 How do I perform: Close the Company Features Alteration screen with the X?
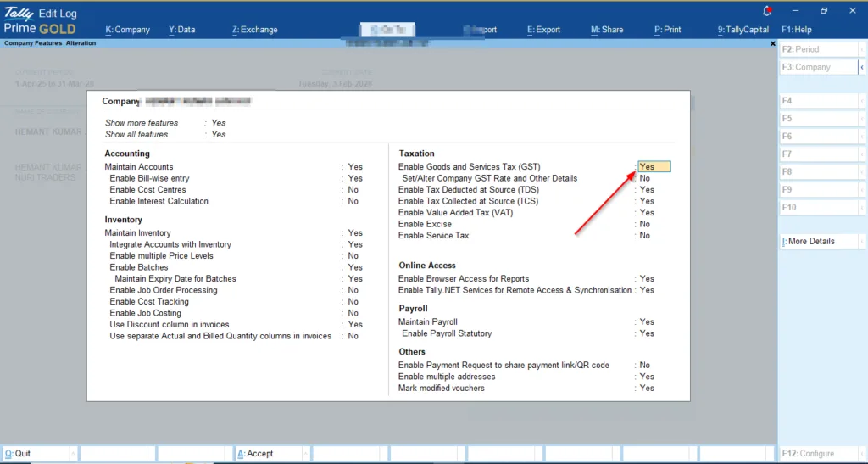[x=772, y=43]
